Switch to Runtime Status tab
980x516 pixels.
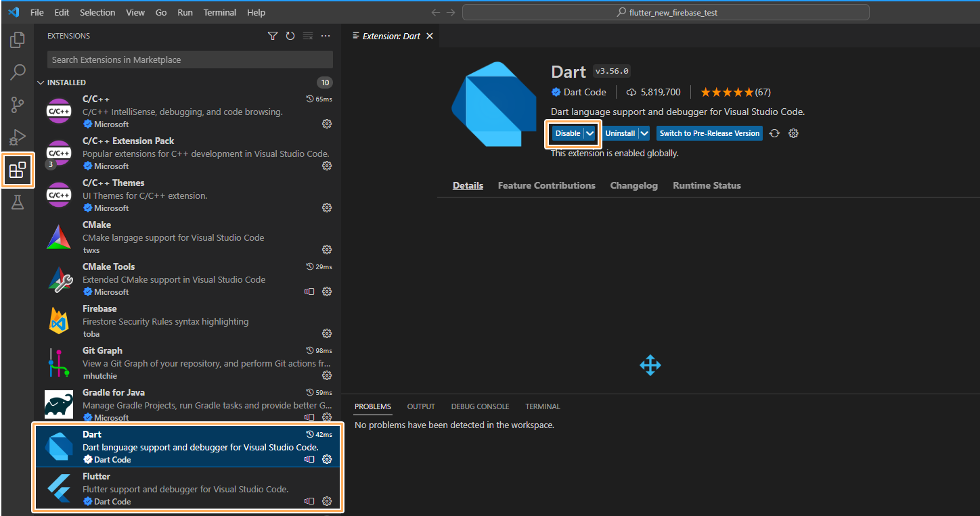click(707, 185)
